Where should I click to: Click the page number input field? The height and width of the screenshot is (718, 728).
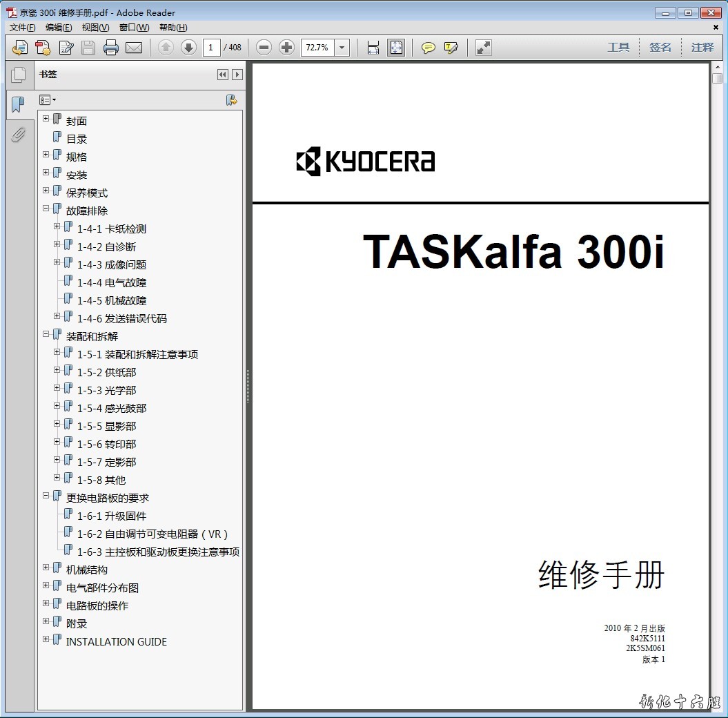click(x=211, y=48)
